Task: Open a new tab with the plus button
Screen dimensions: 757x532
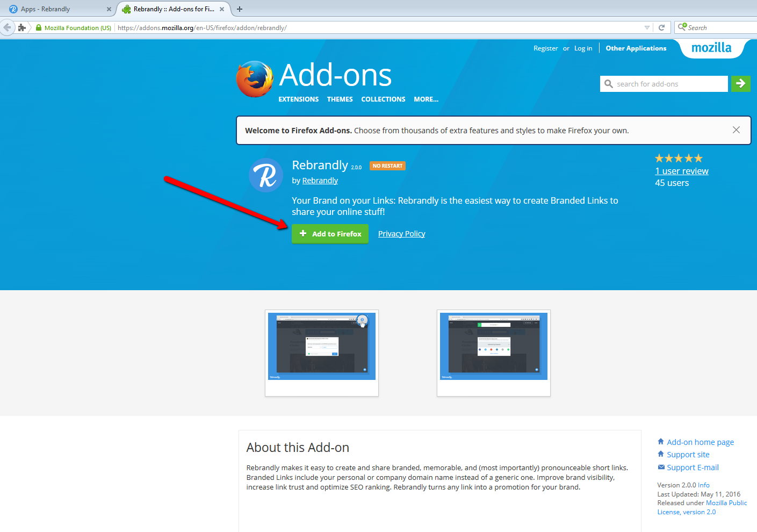Action: tap(240, 9)
